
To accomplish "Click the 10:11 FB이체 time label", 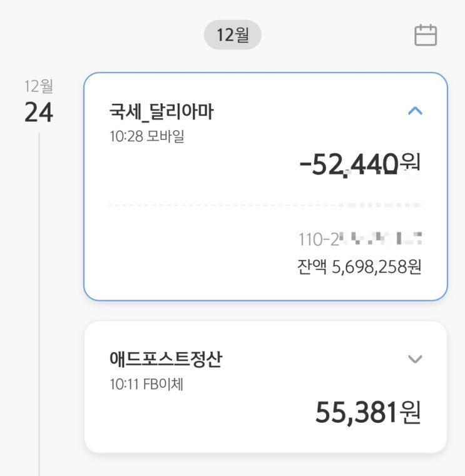I will [x=146, y=383].
